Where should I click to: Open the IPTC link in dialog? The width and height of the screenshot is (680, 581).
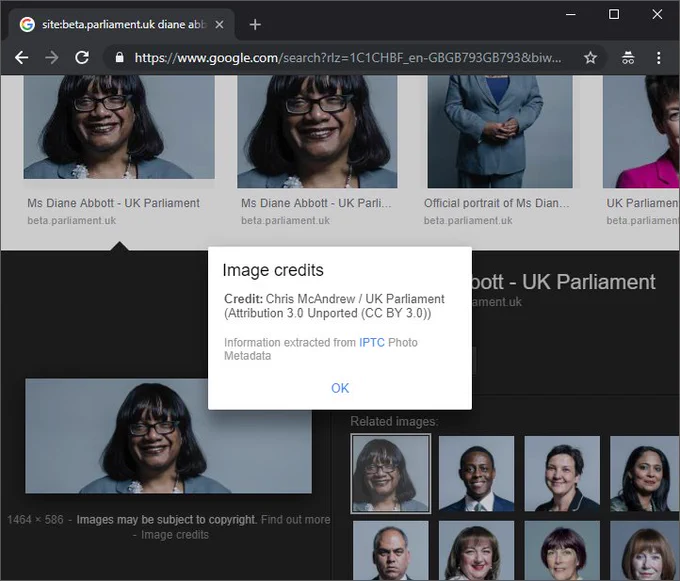tap(372, 343)
